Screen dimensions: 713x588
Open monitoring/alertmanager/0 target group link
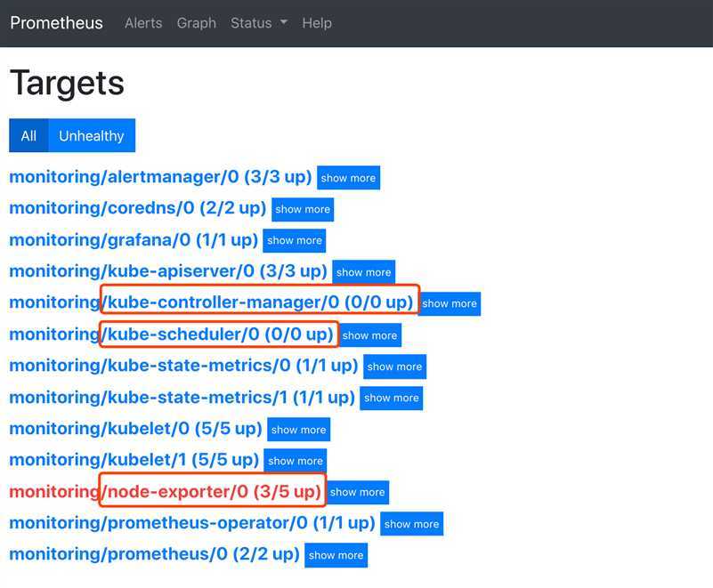coord(160,177)
